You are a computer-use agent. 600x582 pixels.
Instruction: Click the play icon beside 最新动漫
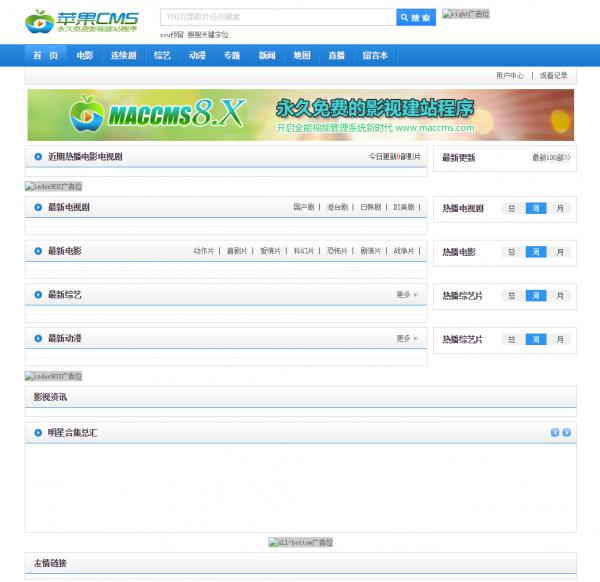click(x=36, y=339)
